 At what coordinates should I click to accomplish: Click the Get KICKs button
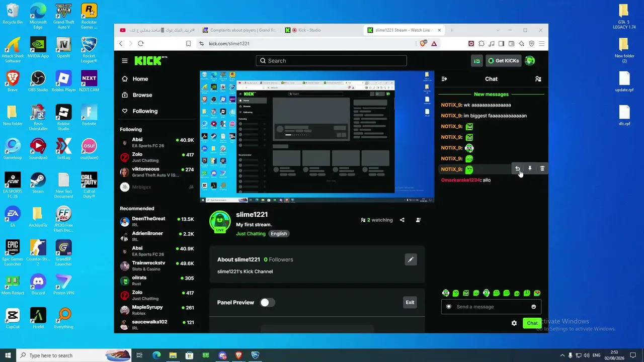pos(503,61)
